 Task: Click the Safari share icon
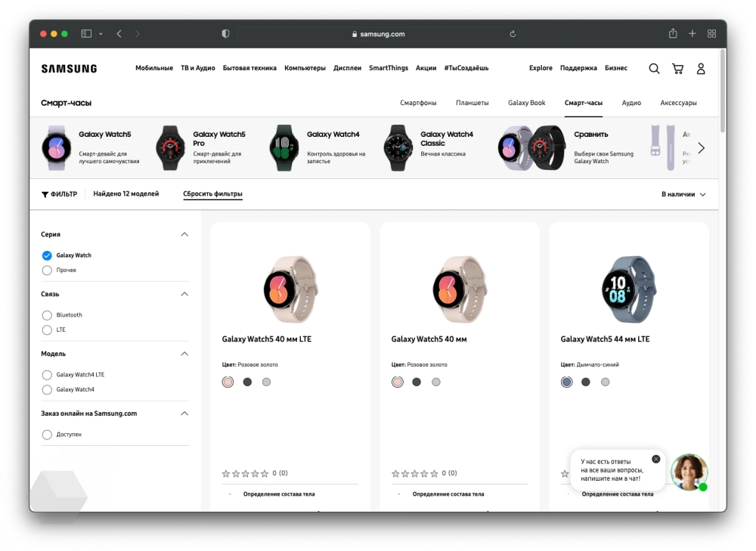click(x=673, y=34)
